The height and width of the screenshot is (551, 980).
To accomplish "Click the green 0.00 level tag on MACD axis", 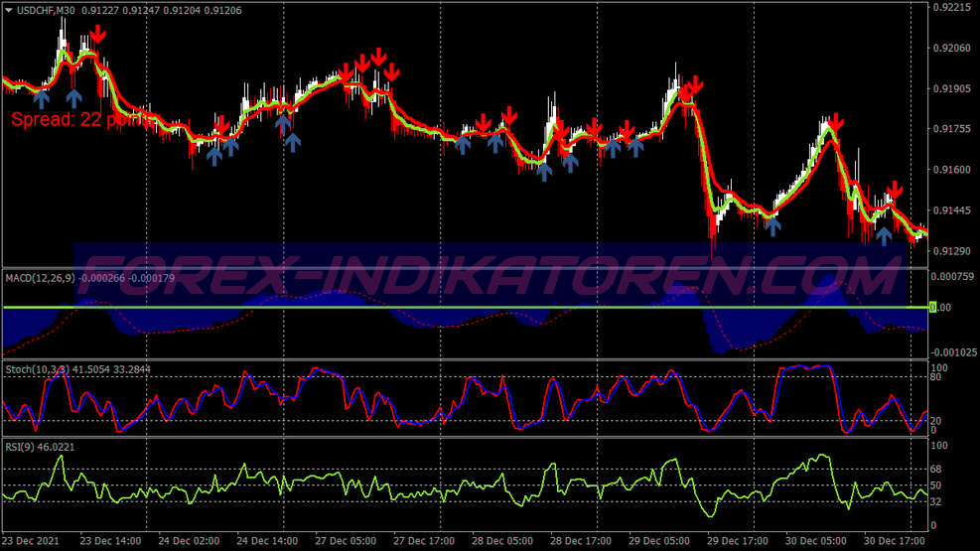I will pyautogui.click(x=932, y=308).
